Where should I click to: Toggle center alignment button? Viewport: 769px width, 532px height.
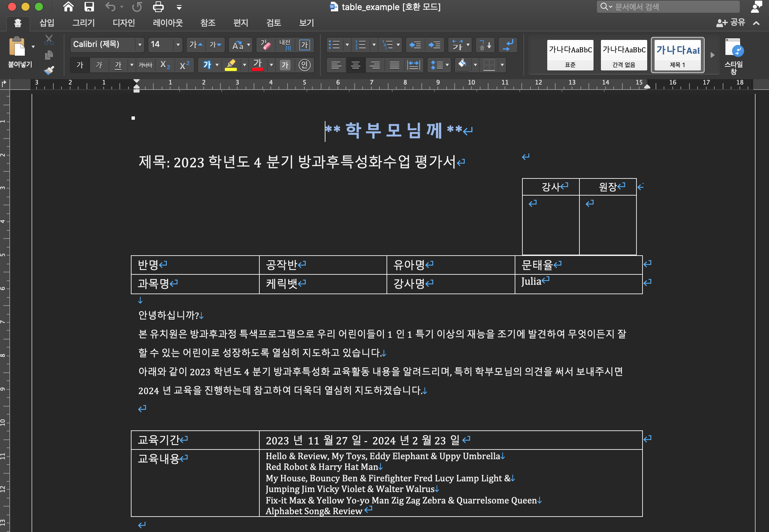[355, 65]
